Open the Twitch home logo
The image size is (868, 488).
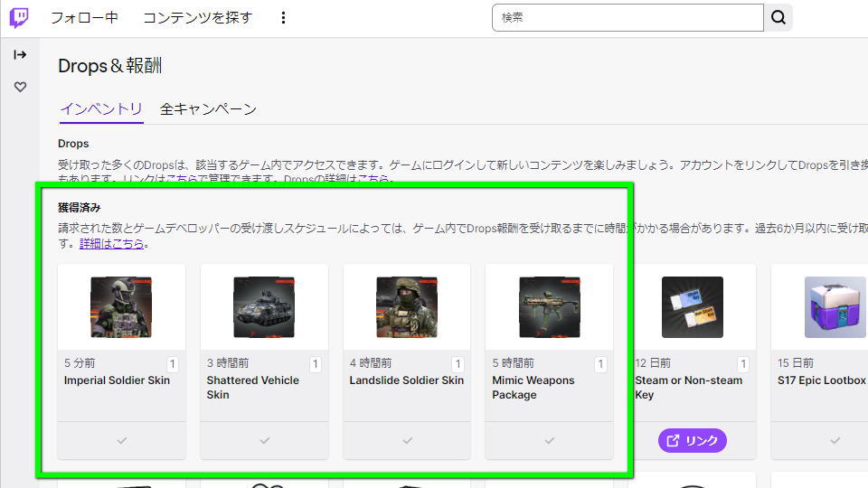coord(19,18)
